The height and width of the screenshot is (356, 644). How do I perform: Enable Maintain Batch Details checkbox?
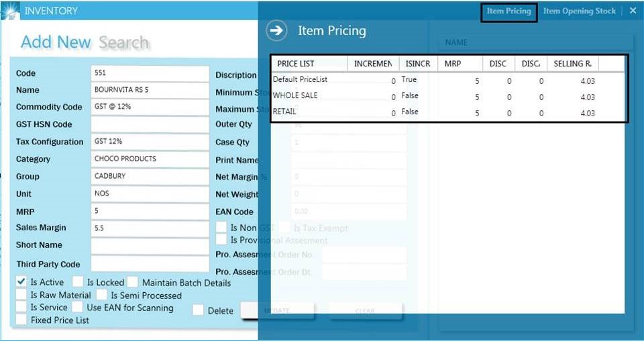coord(133,282)
